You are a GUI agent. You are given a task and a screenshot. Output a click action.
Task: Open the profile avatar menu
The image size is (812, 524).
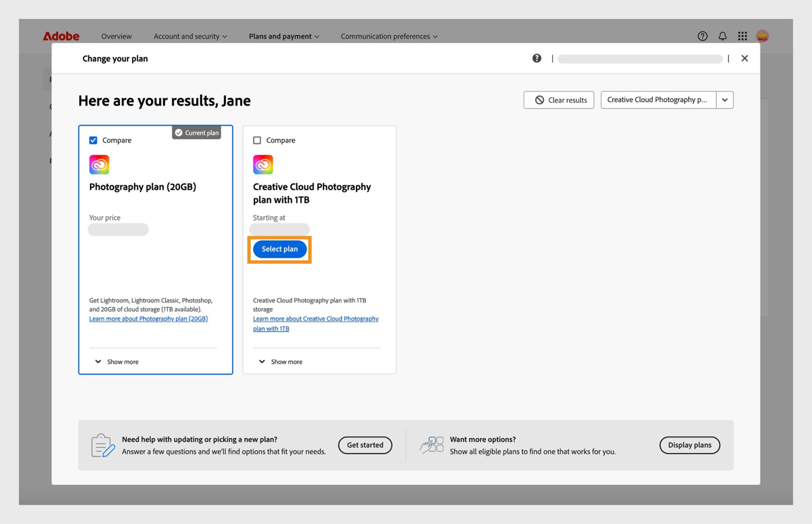763,36
